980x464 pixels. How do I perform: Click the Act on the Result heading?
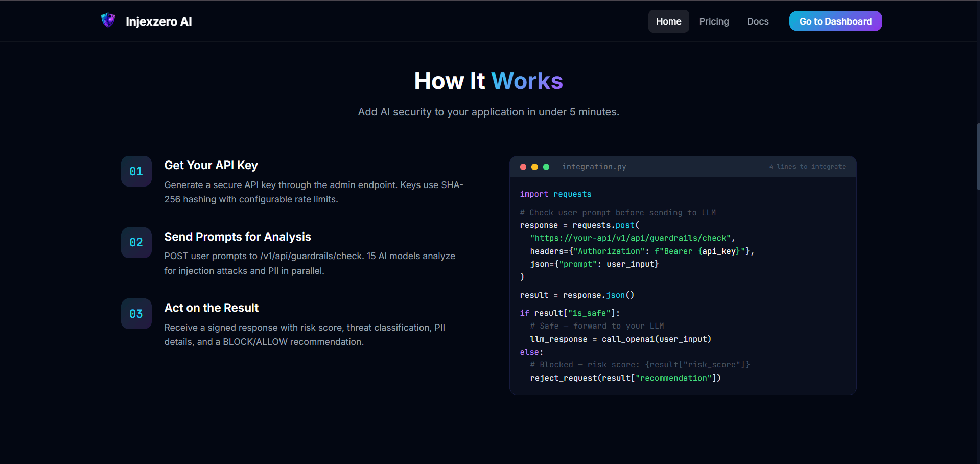click(x=211, y=307)
